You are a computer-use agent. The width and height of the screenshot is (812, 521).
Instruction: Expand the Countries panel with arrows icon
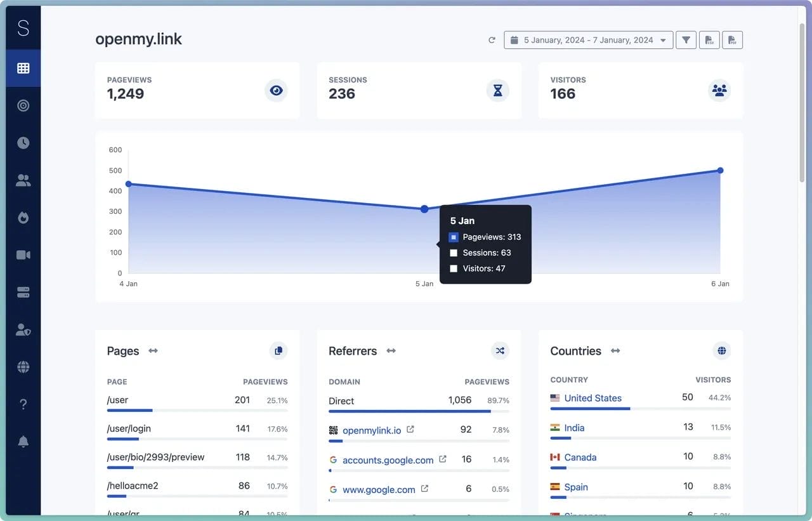pyautogui.click(x=615, y=351)
